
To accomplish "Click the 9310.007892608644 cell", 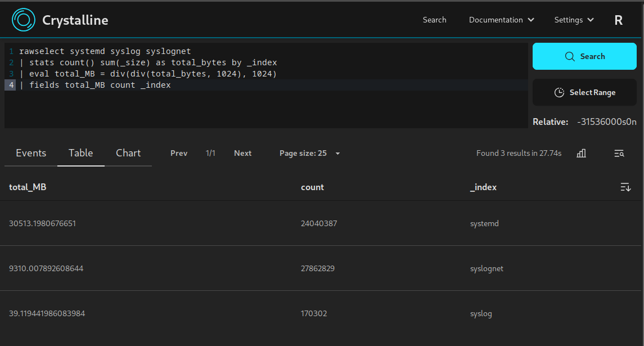I will [x=46, y=268].
